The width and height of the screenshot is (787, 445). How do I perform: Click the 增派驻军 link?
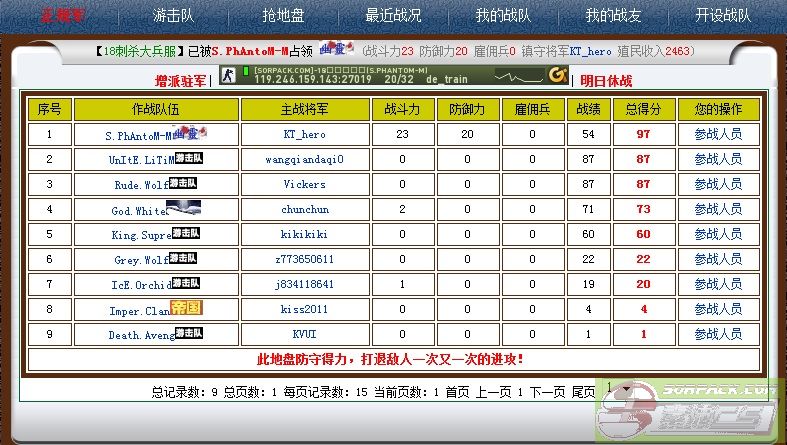(x=181, y=81)
